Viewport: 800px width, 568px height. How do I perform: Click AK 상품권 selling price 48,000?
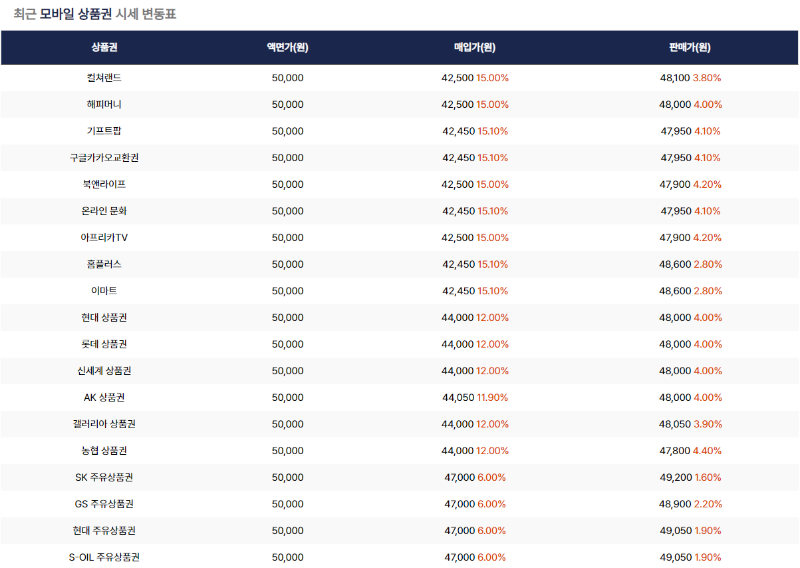(674, 398)
